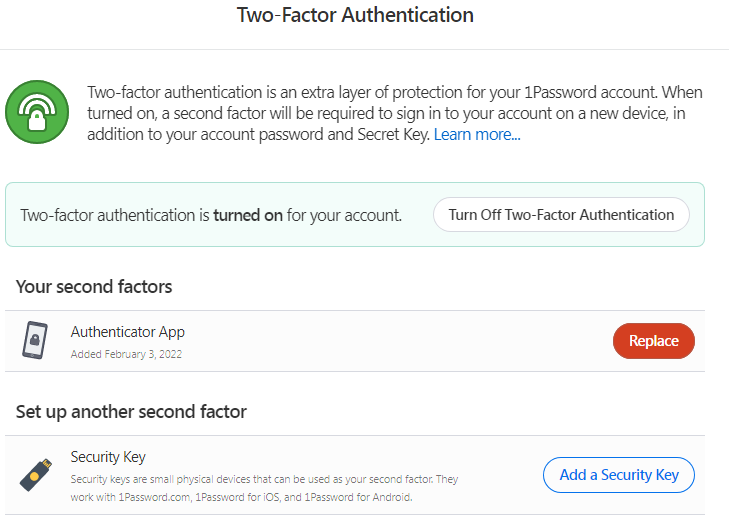Click the two-factor intro description paragraph
Image resolution: width=729 pixels, height=528 pixels.
(395, 113)
